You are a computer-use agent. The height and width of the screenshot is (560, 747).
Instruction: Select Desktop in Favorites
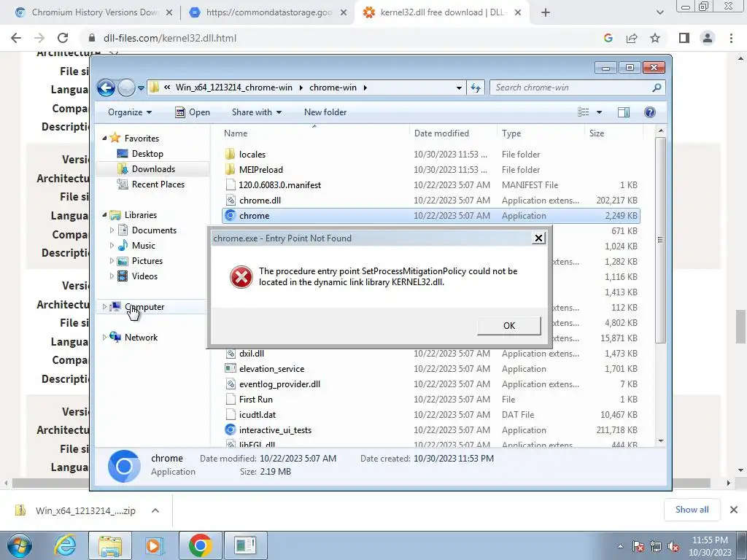pos(147,154)
